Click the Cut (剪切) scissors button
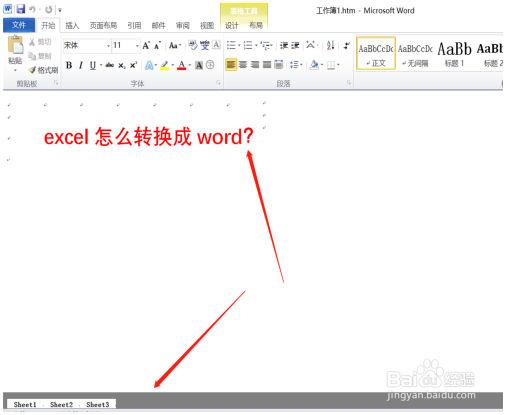 (x=40, y=42)
